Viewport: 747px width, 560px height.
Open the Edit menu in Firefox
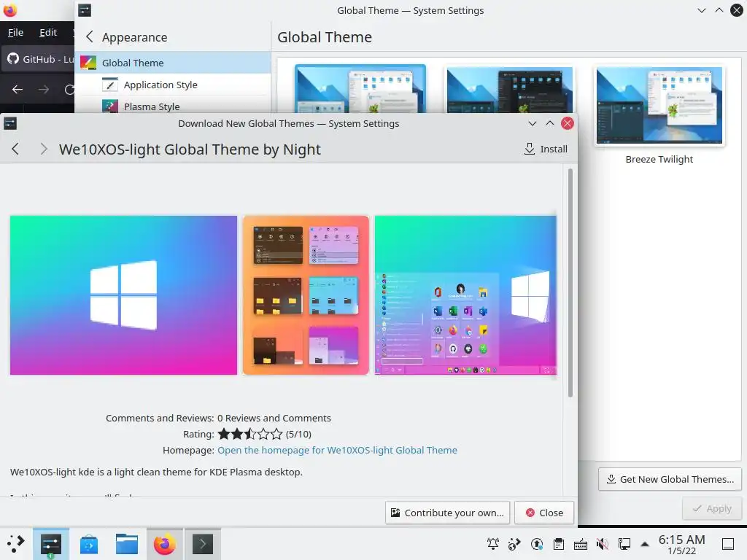coord(48,32)
